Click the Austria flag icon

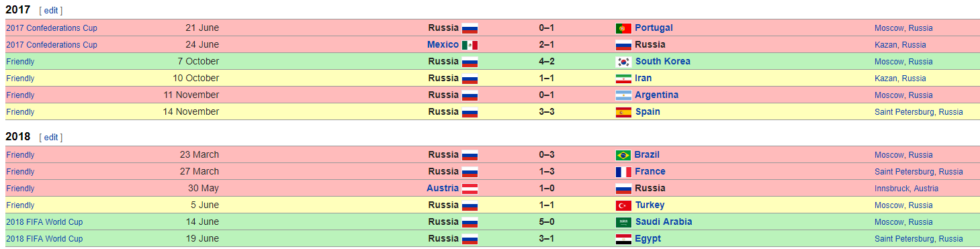tap(470, 189)
